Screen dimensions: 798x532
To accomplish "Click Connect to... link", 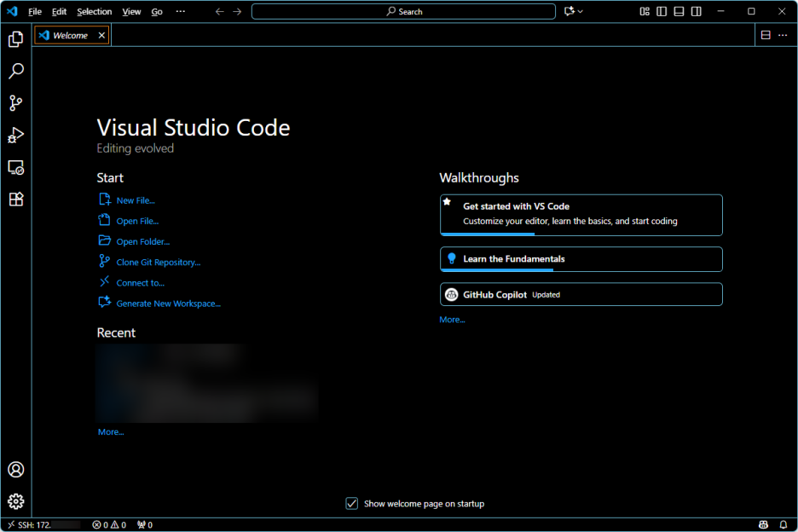I will pos(141,283).
